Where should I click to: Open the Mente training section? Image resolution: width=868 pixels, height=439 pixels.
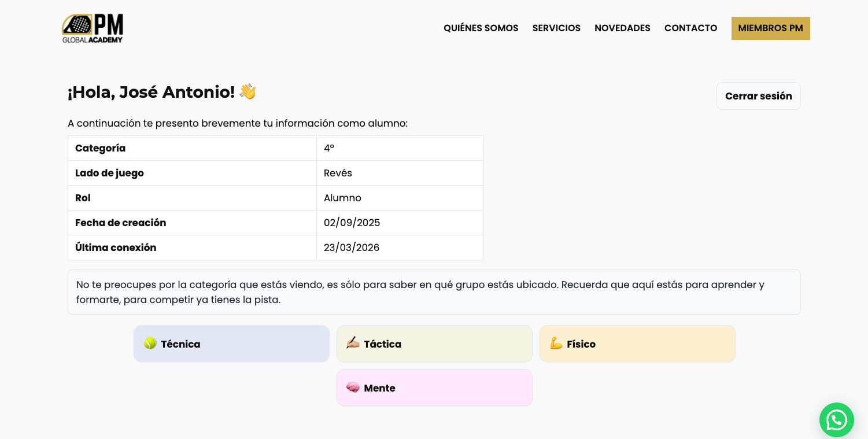coord(434,388)
